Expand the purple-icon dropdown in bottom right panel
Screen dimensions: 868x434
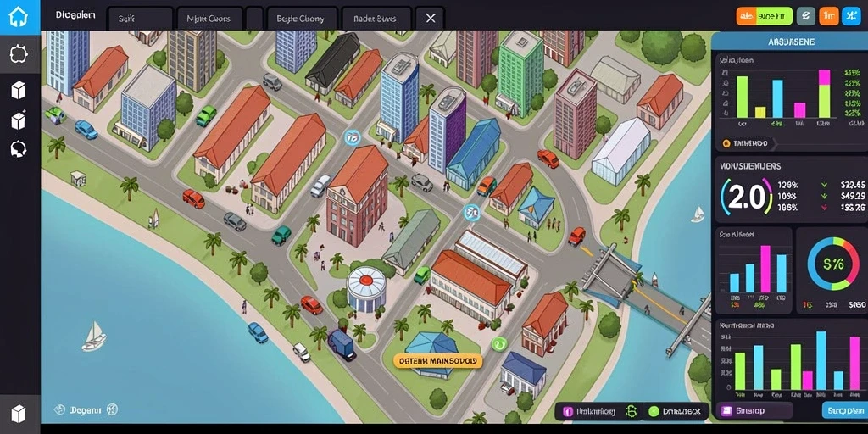click(x=754, y=411)
